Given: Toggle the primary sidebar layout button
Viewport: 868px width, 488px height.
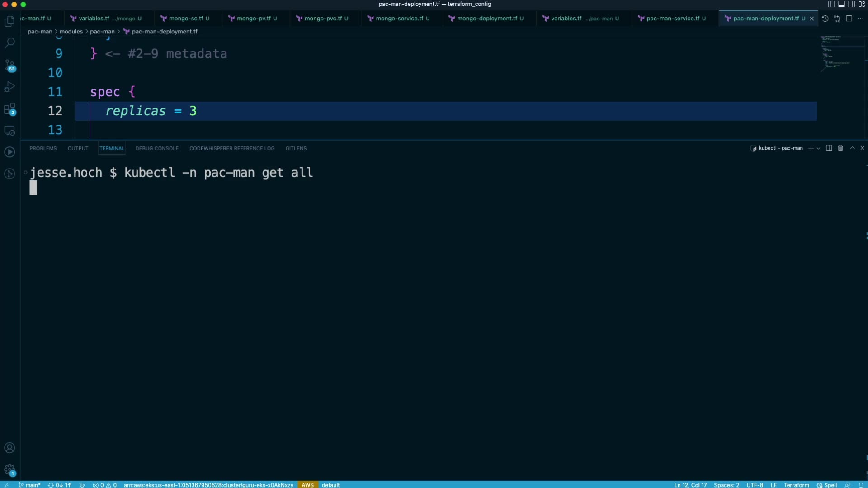Looking at the screenshot, I should pos(831,4).
